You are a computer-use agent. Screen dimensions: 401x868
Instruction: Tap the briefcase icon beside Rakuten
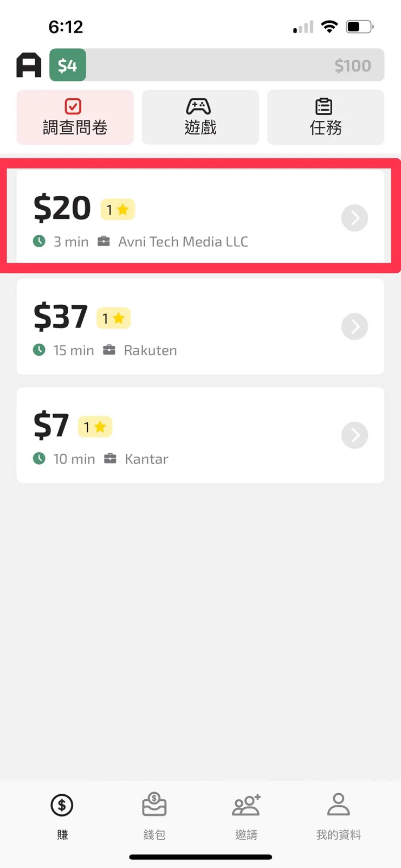(109, 350)
